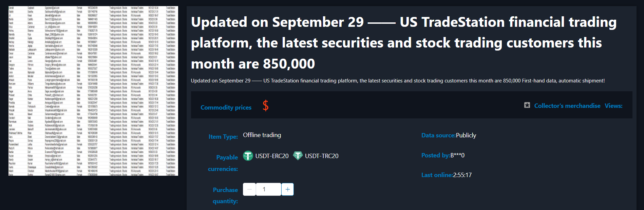The height and width of the screenshot is (210, 644).
Task: Click the small description line under title
Action: tap(397, 81)
